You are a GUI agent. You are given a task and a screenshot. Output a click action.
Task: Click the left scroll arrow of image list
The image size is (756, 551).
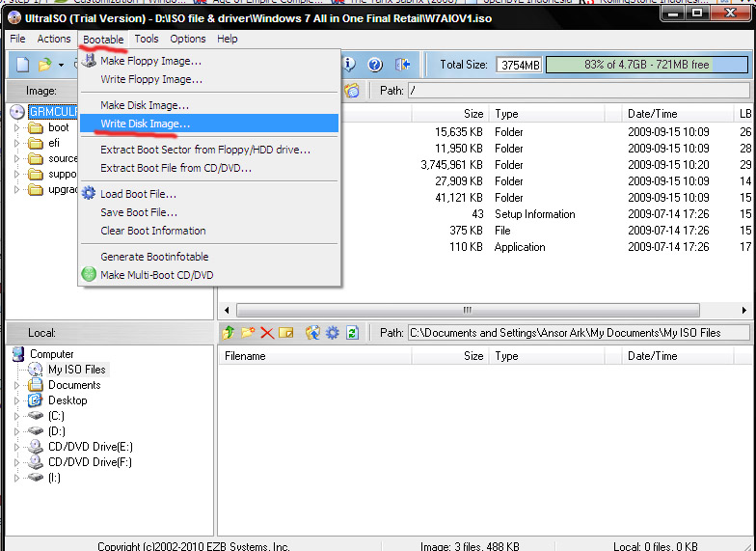pos(227,310)
